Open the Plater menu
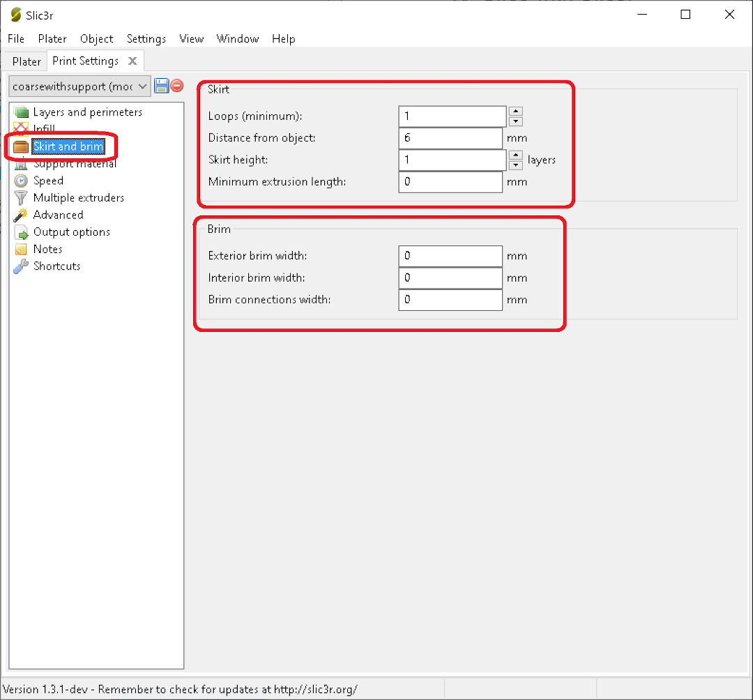This screenshot has height=700, width=753. click(52, 39)
